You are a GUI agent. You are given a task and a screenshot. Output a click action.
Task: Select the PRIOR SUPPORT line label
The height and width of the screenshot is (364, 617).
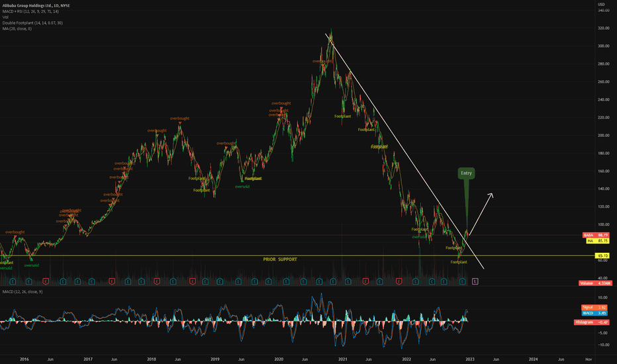click(x=280, y=259)
